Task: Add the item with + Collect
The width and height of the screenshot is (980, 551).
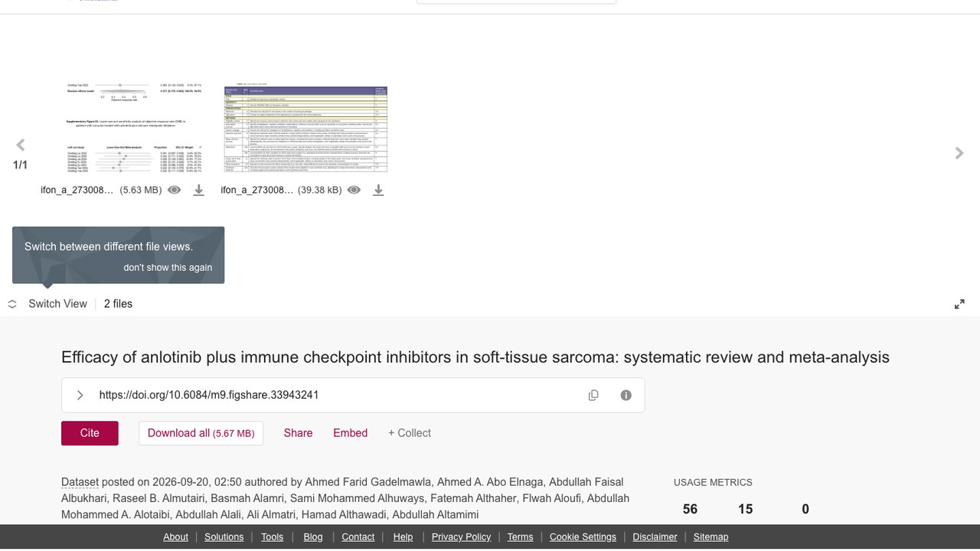Action: click(410, 433)
